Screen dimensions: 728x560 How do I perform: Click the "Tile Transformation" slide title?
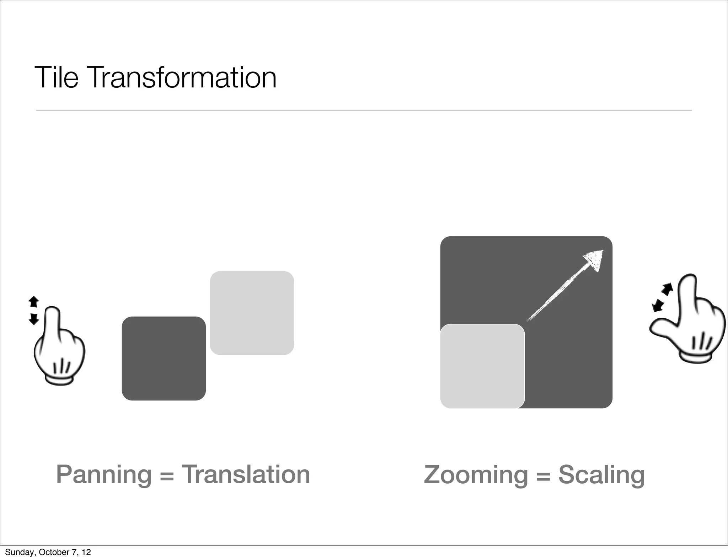point(156,77)
